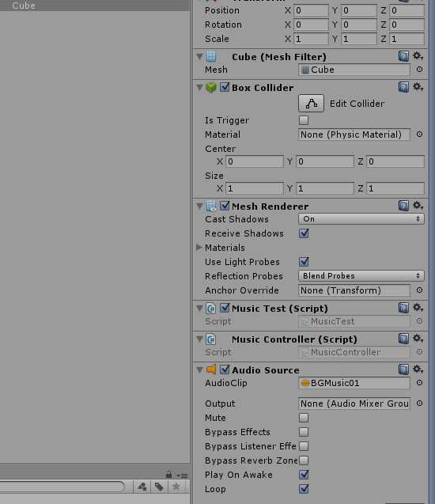The width and height of the screenshot is (435, 504).
Task: Check Bypass Listener Effects
Action: (x=304, y=446)
